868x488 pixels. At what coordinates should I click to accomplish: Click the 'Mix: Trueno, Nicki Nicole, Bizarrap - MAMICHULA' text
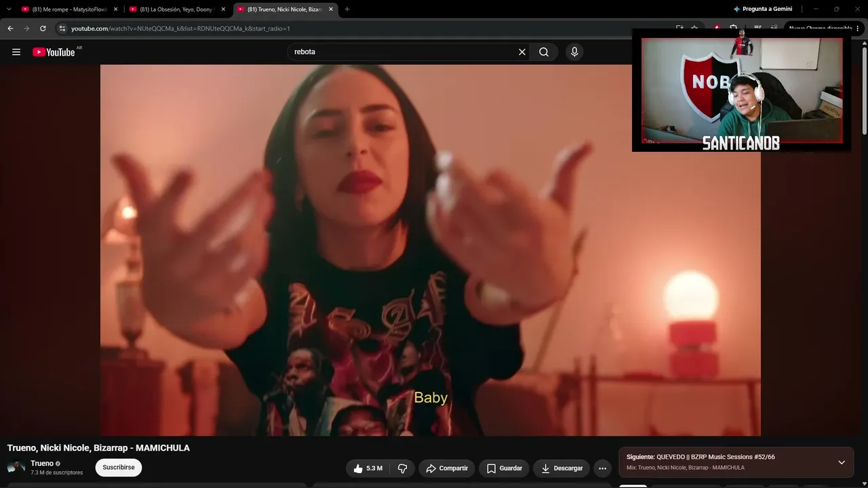(x=686, y=468)
